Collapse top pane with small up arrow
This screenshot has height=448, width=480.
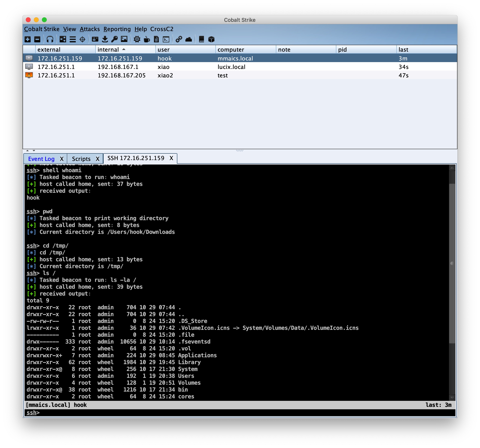pyautogui.click(x=27, y=151)
